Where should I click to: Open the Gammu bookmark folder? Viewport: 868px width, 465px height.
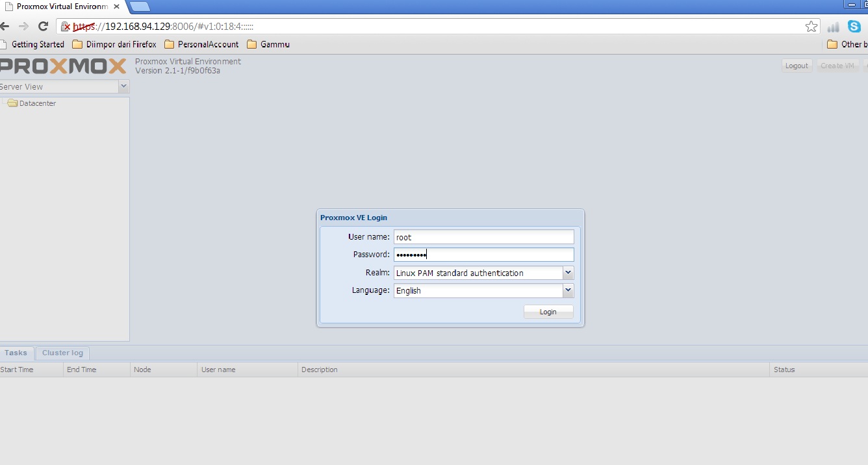click(x=268, y=45)
